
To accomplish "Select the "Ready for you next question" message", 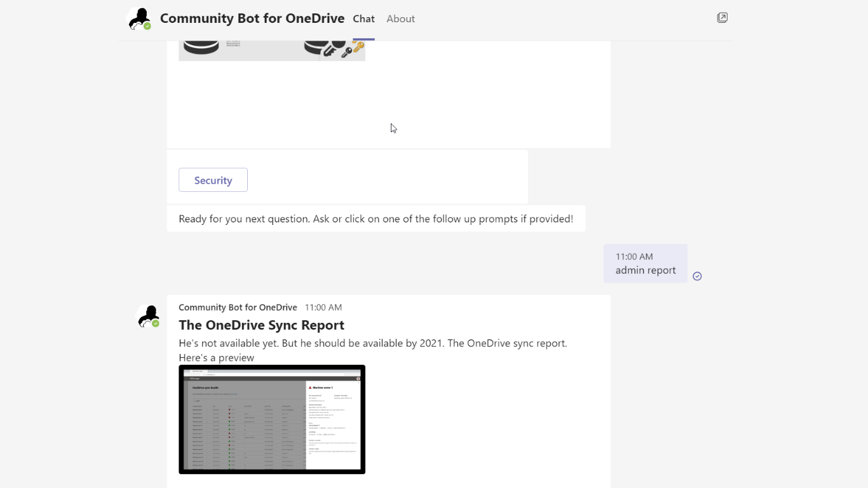I will coord(376,219).
